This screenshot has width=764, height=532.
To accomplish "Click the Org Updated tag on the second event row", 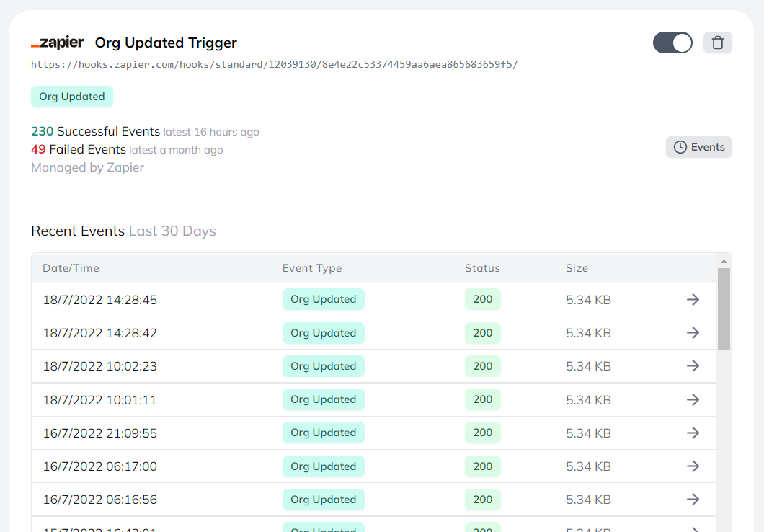I will (x=323, y=332).
